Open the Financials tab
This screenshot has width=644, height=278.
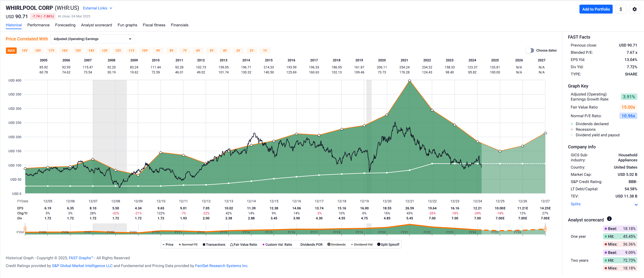[x=179, y=25]
